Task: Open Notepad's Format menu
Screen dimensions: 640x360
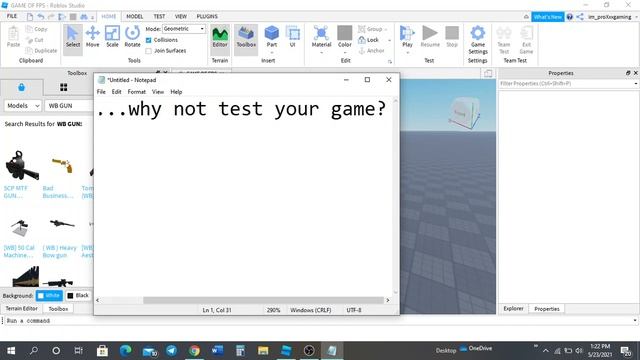Action: click(x=136, y=92)
